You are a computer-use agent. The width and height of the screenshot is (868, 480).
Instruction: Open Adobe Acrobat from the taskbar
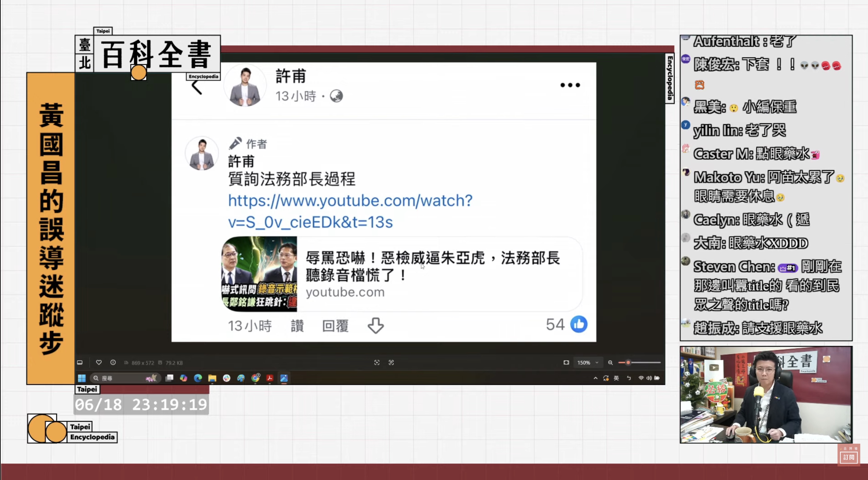269,378
